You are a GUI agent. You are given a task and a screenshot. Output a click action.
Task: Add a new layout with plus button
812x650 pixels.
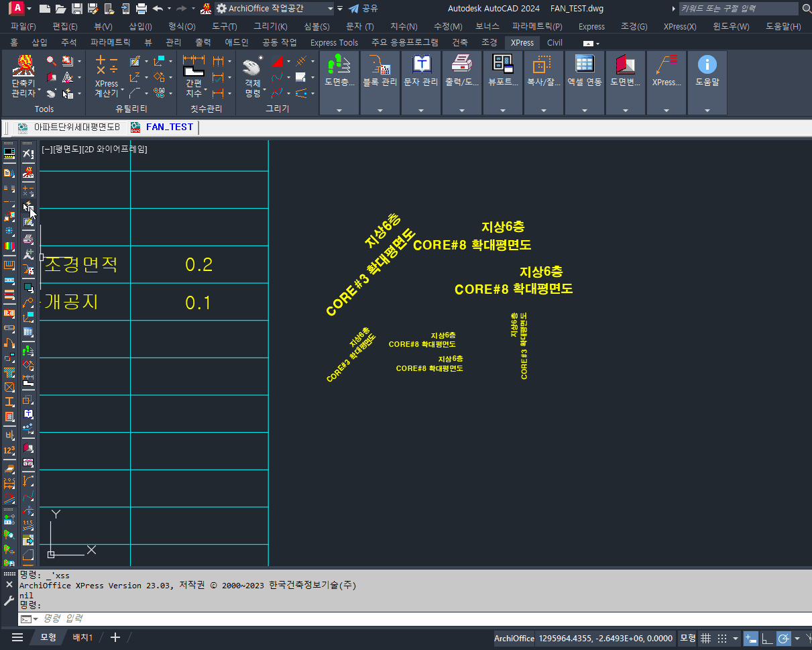pyautogui.click(x=115, y=637)
